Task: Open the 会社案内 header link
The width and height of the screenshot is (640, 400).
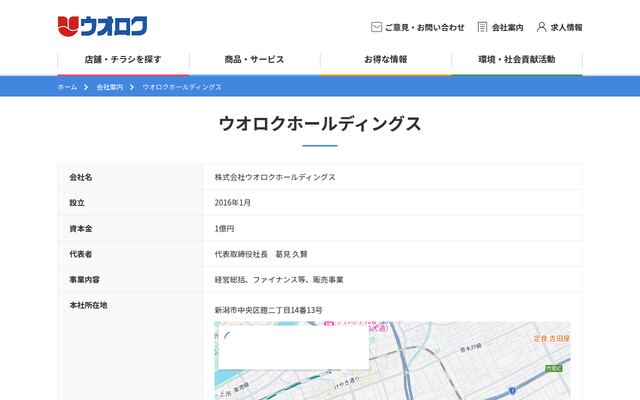Action: (507, 27)
